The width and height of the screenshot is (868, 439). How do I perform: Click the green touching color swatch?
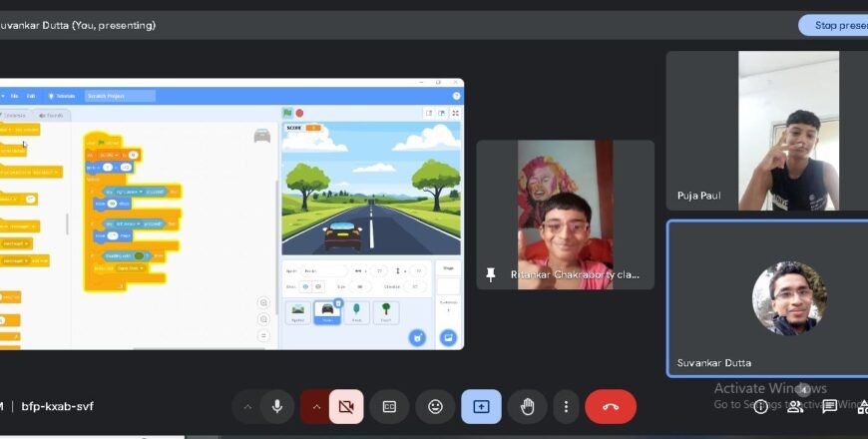pos(140,256)
